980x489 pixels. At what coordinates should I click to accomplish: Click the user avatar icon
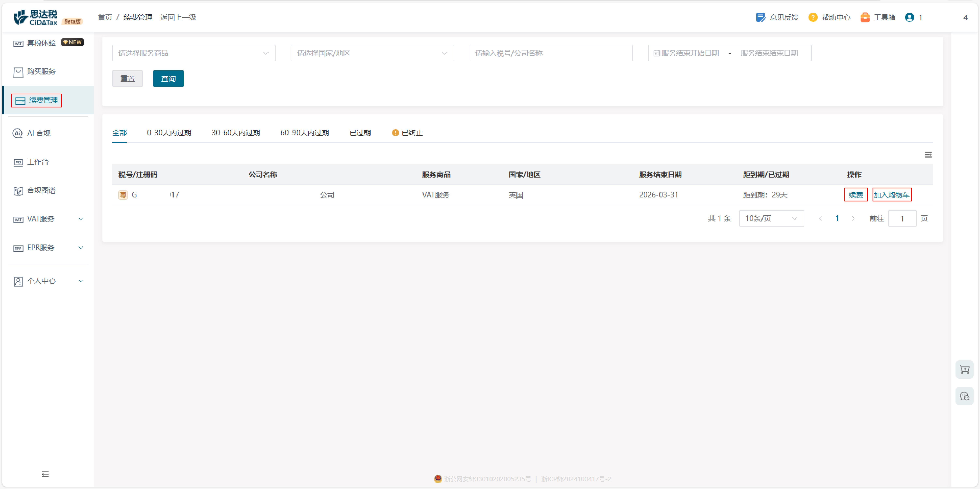(909, 17)
